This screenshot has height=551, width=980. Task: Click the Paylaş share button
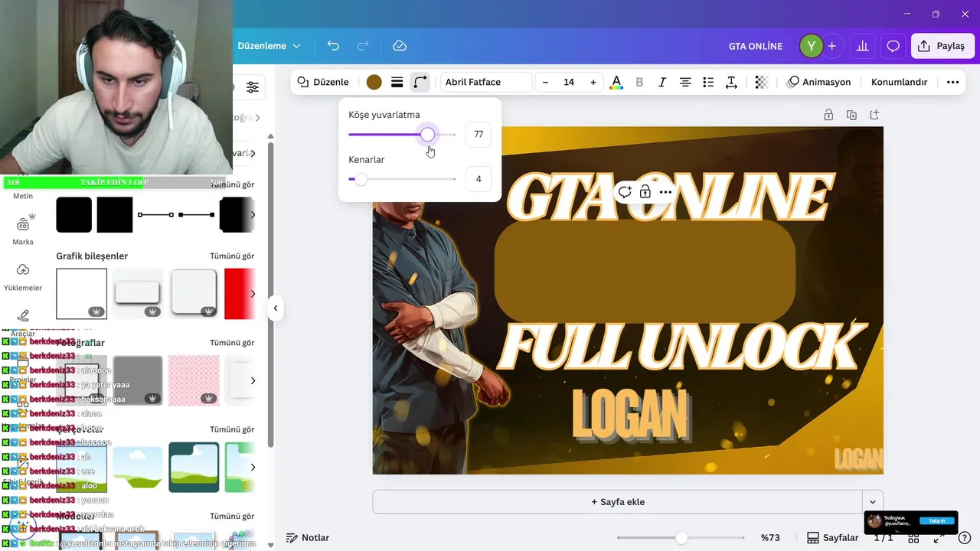[x=942, y=46]
